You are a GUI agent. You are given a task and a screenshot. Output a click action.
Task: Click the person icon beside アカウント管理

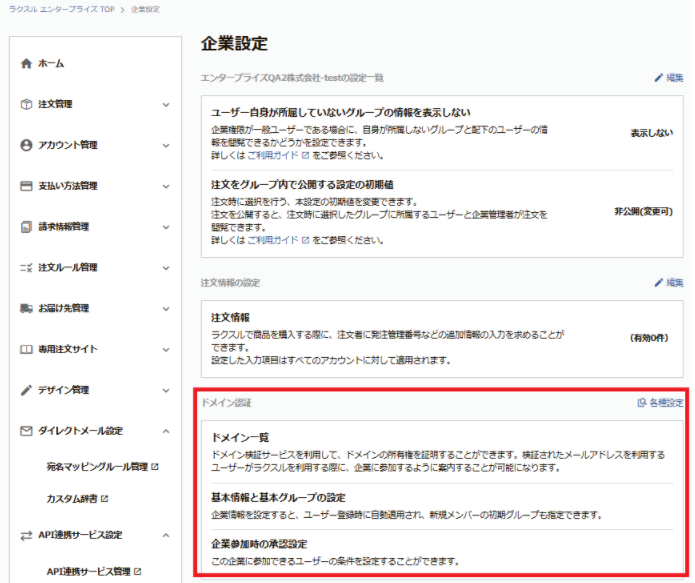26,145
